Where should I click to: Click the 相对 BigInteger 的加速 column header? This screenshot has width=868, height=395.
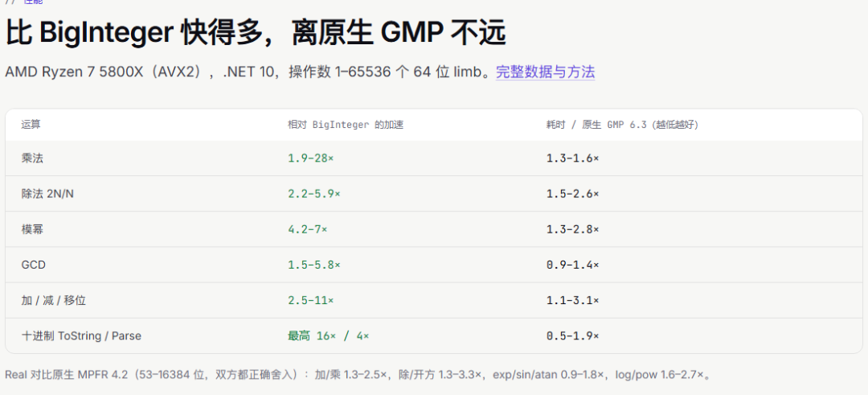(346, 125)
